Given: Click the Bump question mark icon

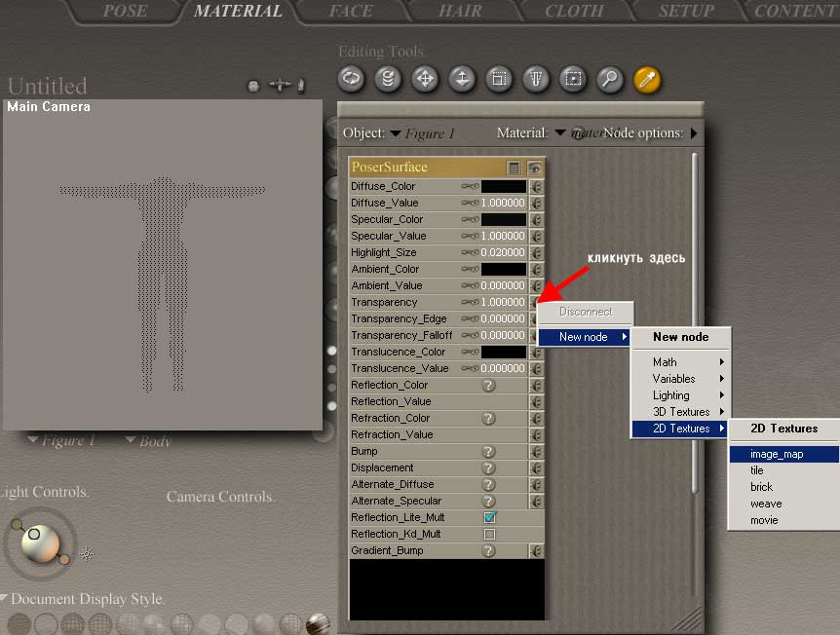Looking at the screenshot, I should [x=489, y=452].
